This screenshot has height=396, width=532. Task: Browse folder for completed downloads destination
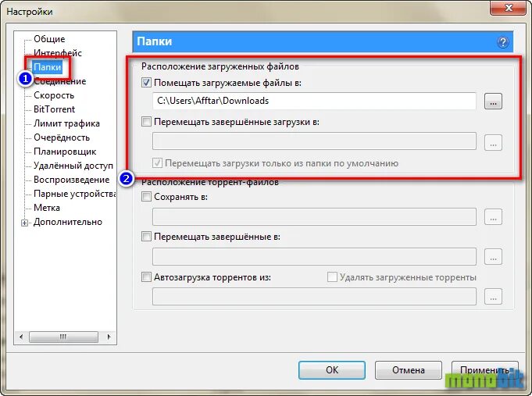[493, 142]
